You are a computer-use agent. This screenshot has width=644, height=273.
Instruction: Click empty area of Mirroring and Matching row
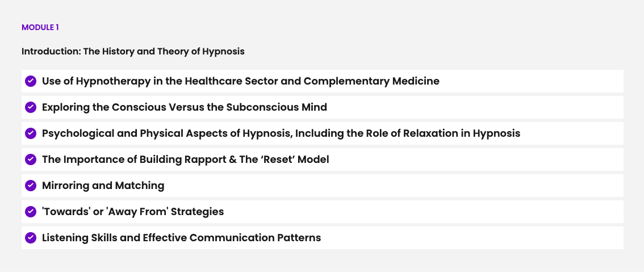[394, 186]
